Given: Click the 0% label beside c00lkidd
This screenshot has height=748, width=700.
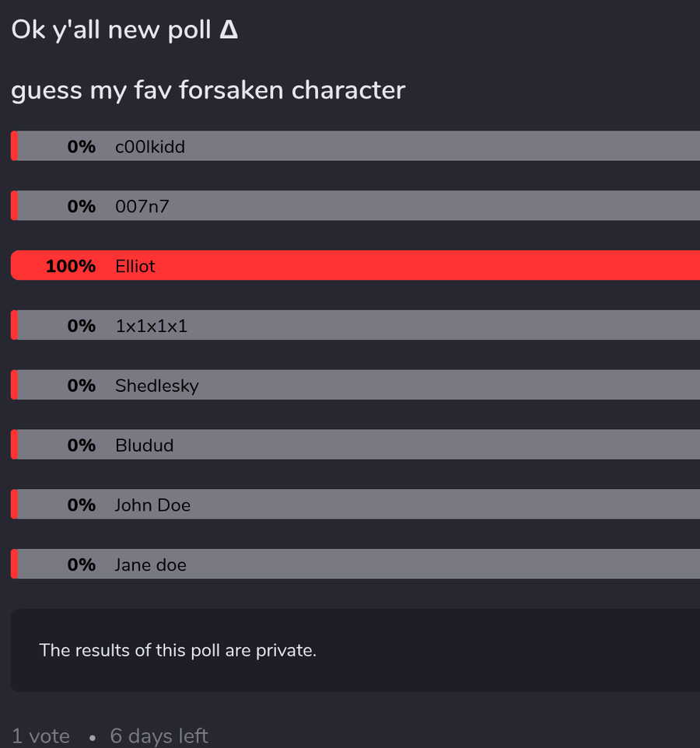Looking at the screenshot, I should coord(81,147).
